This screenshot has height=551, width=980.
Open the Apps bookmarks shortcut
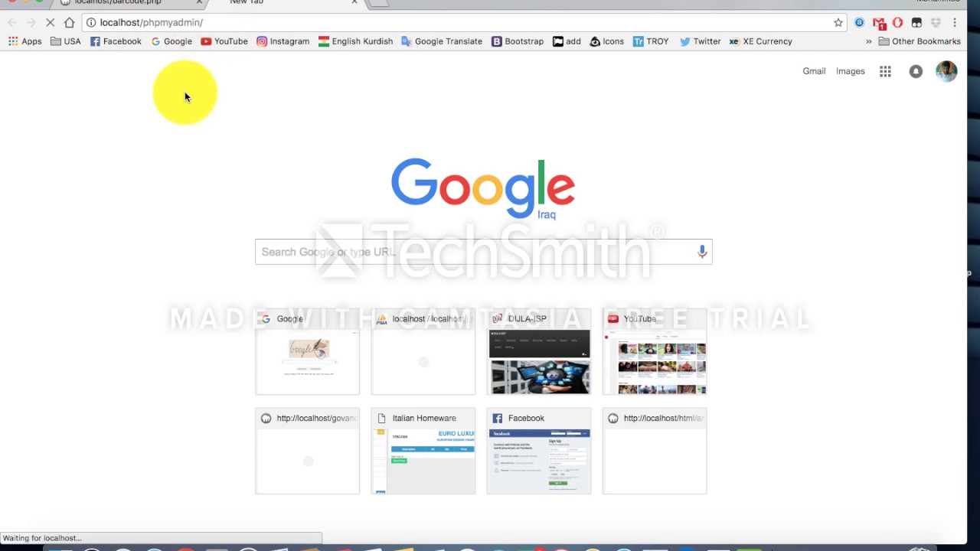(24, 41)
